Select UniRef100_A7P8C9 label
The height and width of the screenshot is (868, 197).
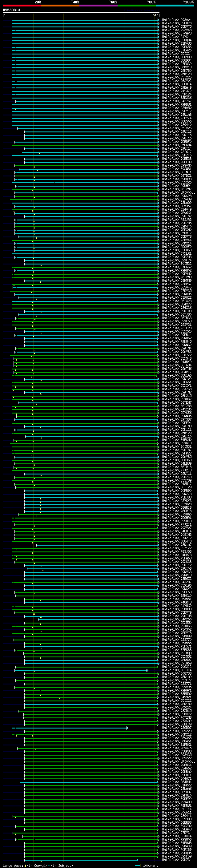[x=177, y=64]
